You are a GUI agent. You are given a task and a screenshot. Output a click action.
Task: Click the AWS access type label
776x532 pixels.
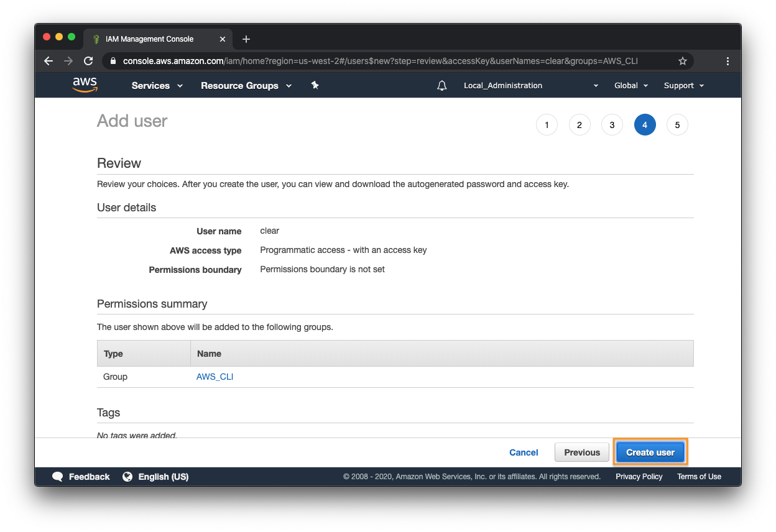(x=206, y=250)
